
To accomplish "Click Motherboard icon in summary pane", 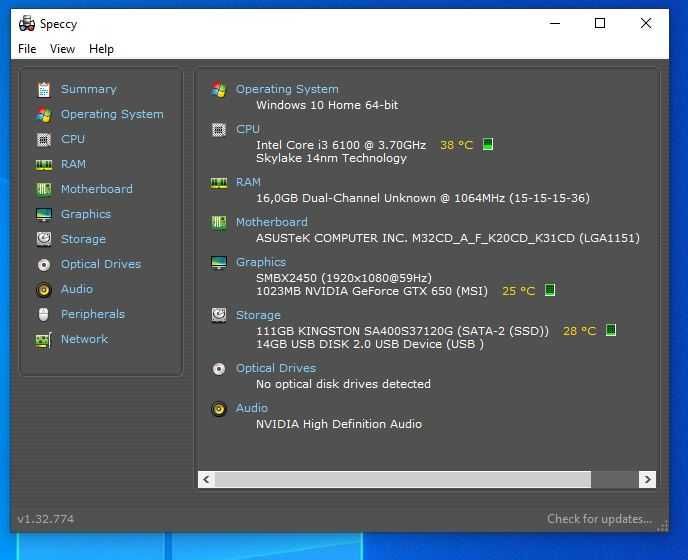I will pos(219,223).
